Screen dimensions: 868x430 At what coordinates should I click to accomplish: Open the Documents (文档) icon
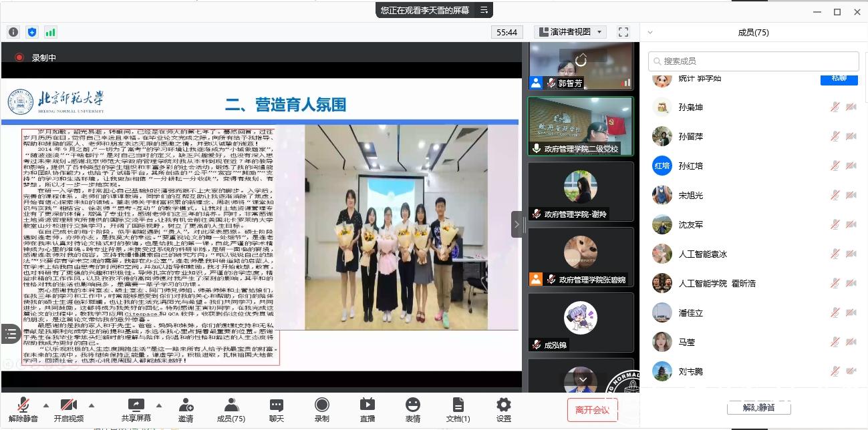(x=458, y=408)
